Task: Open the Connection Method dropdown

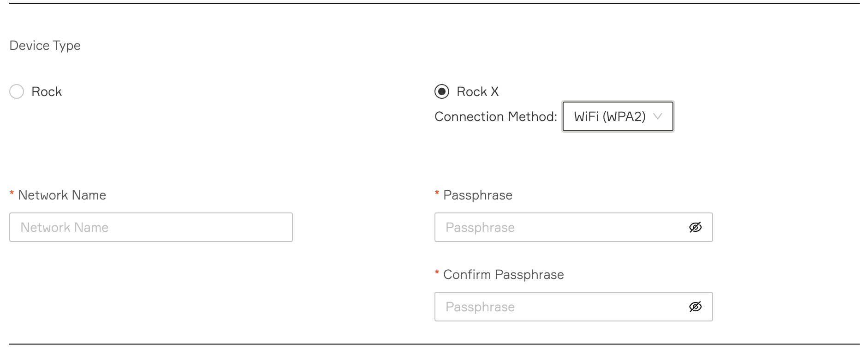Action: [x=617, y=116]
